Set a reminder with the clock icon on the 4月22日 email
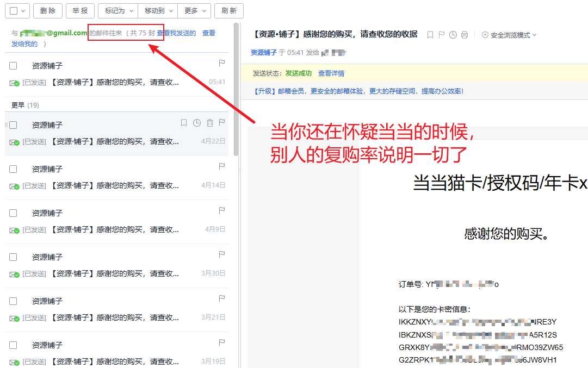Screen dimensions: 588x368 tap(197, 123)
